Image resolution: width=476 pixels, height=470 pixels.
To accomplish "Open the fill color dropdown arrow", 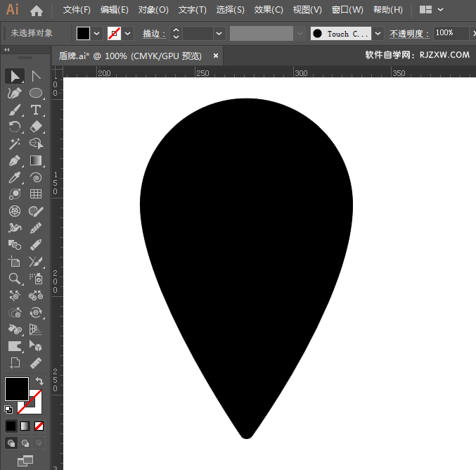I will [x=97, y=33].
